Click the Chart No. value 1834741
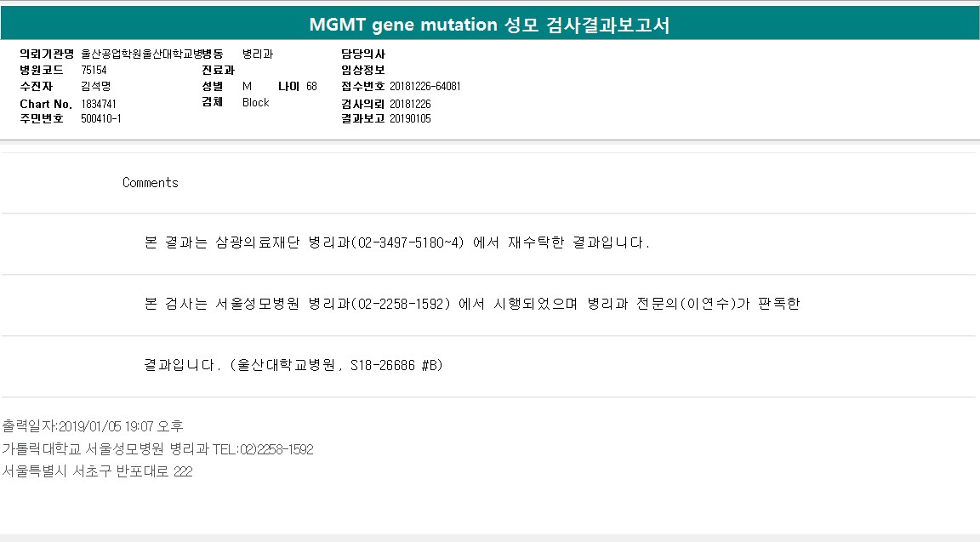The image size is (980, 542). [x=100, y=104]
